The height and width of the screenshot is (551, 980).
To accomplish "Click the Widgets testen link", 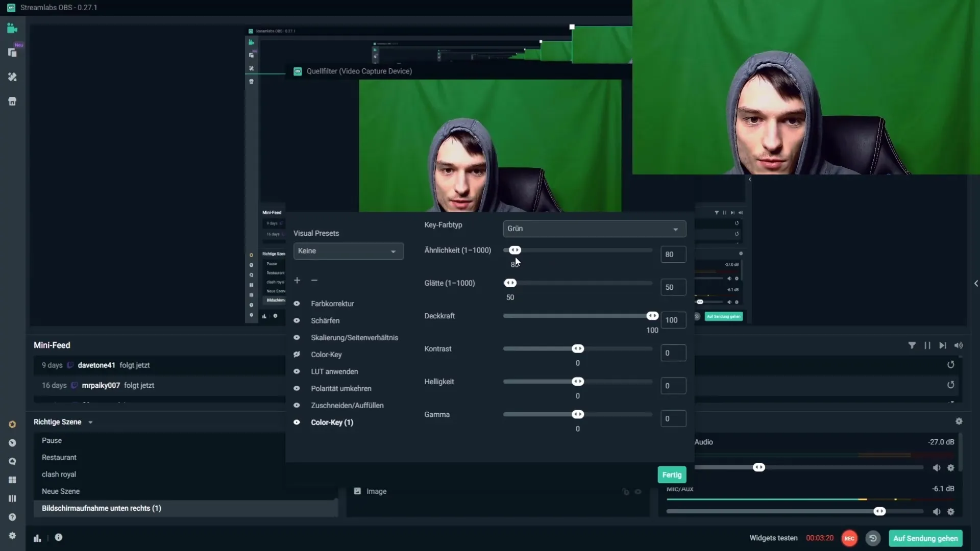I will 773,538.
